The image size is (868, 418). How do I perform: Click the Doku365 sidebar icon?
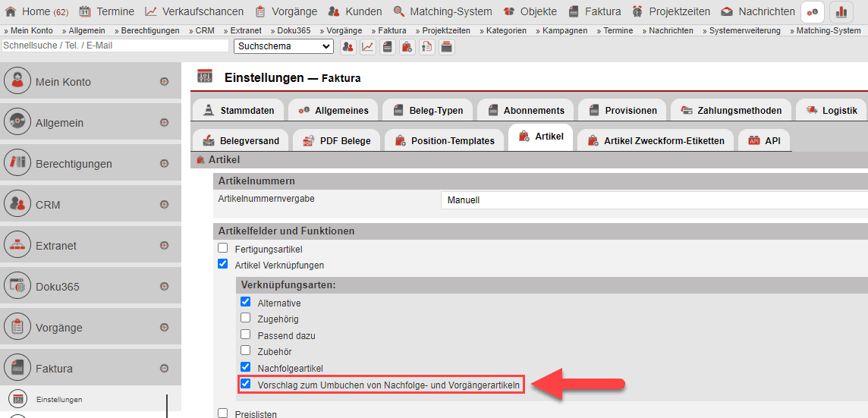(17, 287)
